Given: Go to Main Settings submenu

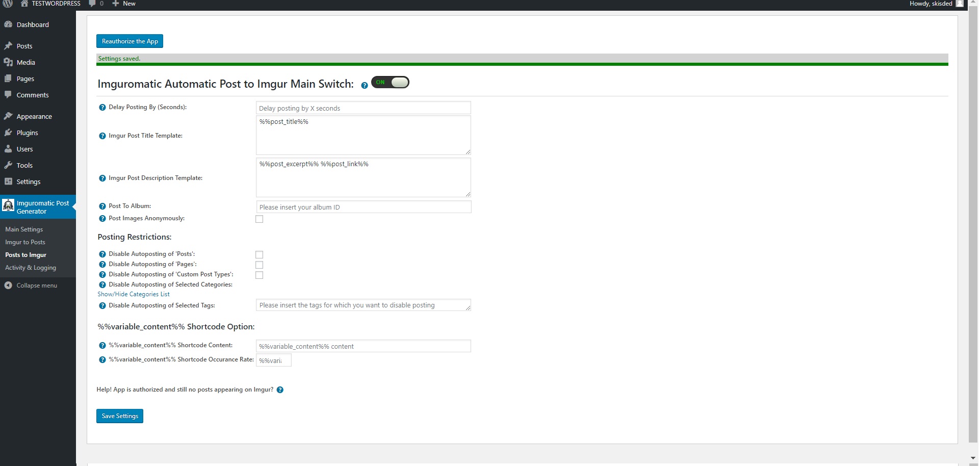Looking at the screenshot, I should coord(24,229).
